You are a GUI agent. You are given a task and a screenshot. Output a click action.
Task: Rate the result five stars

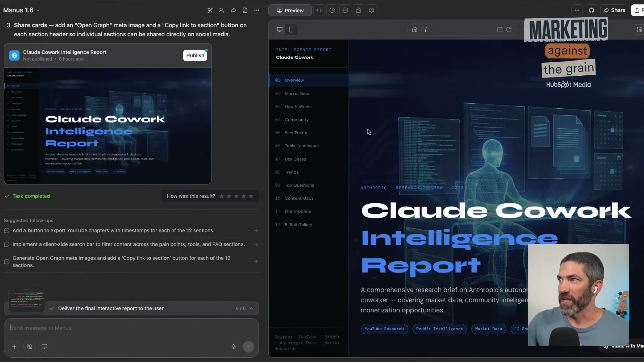coord(251,196)
